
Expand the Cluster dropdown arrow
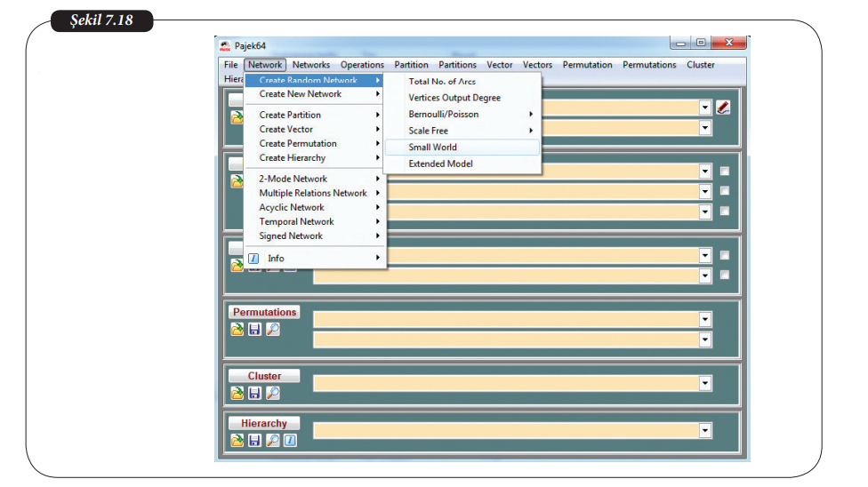coord(705,383)
